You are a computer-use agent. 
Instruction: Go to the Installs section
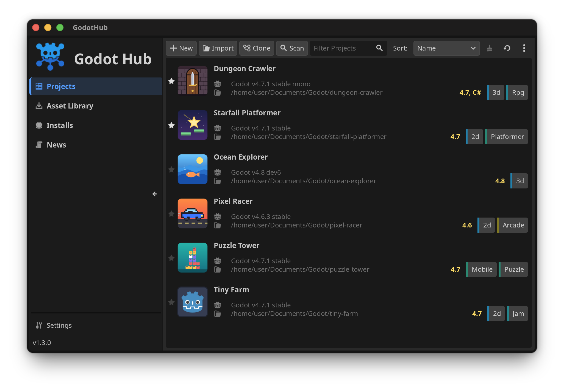point(96,125)
